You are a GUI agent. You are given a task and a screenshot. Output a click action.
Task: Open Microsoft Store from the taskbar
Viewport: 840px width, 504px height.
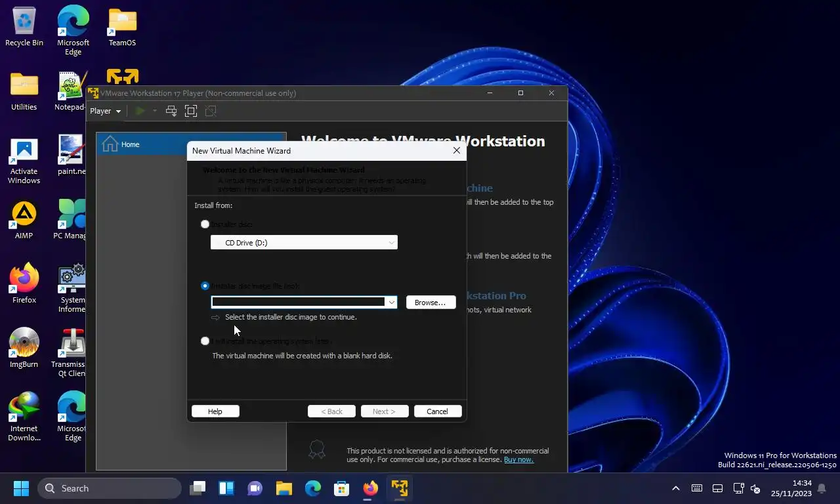coord(341,488)
